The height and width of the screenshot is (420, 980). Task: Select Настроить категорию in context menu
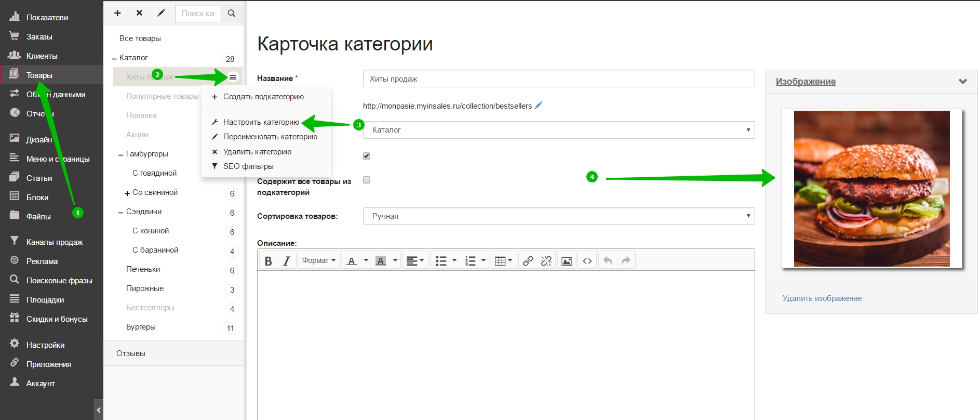tap(261, 122)
